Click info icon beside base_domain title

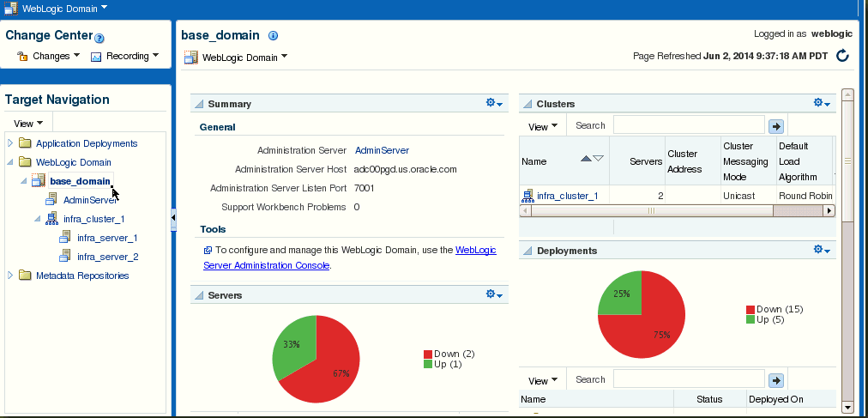click(273, 35)
